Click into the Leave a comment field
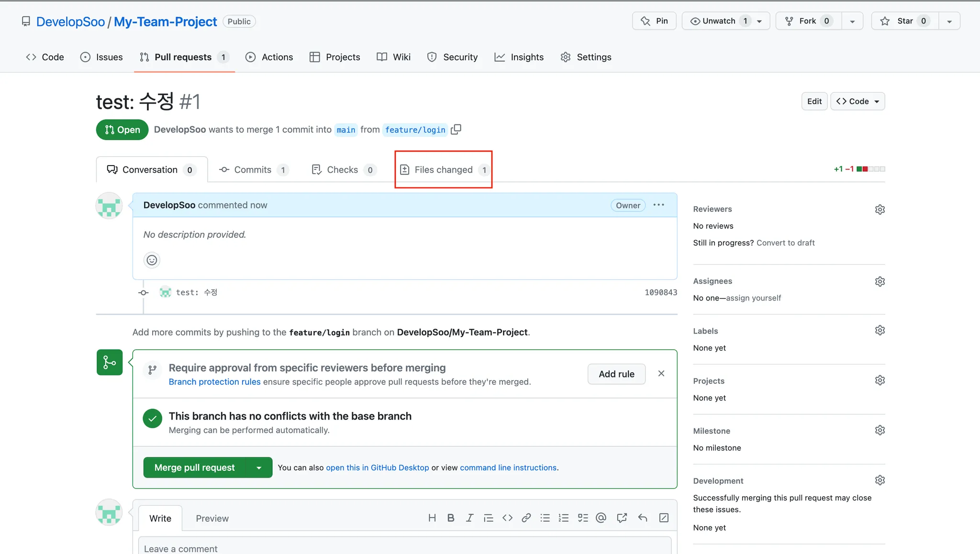980x554 pixels. (404, 547)
